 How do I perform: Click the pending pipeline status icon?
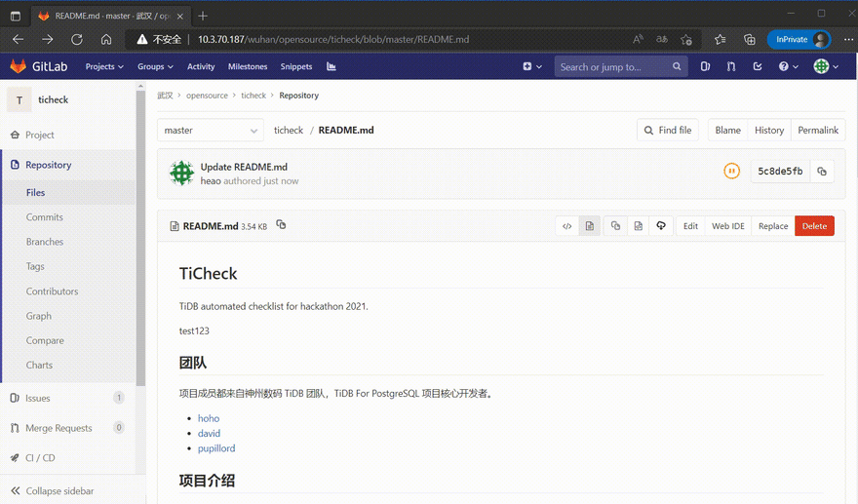[x=731, y=172]
